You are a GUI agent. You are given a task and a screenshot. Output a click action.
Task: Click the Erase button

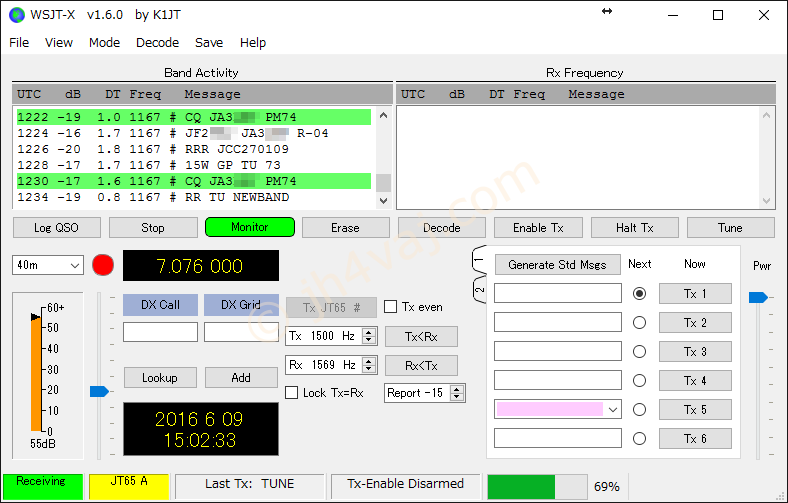[345, 228]
